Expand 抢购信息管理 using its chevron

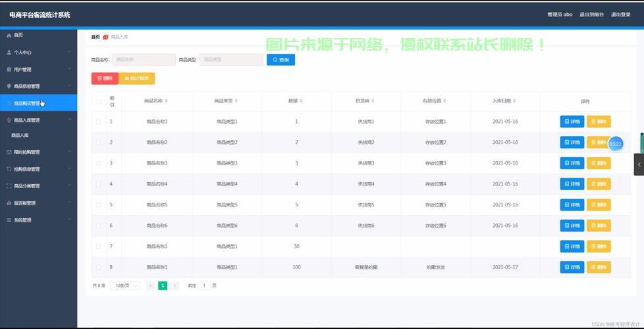click(x=69, y=169)
